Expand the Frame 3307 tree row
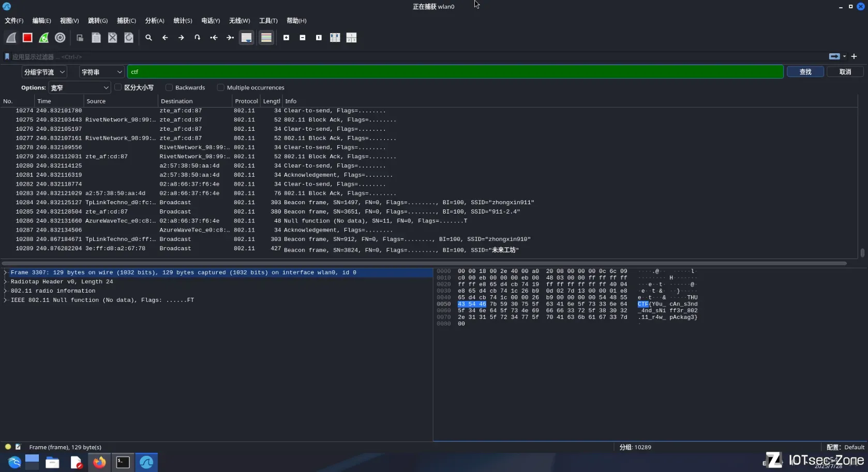 (6, 272)
